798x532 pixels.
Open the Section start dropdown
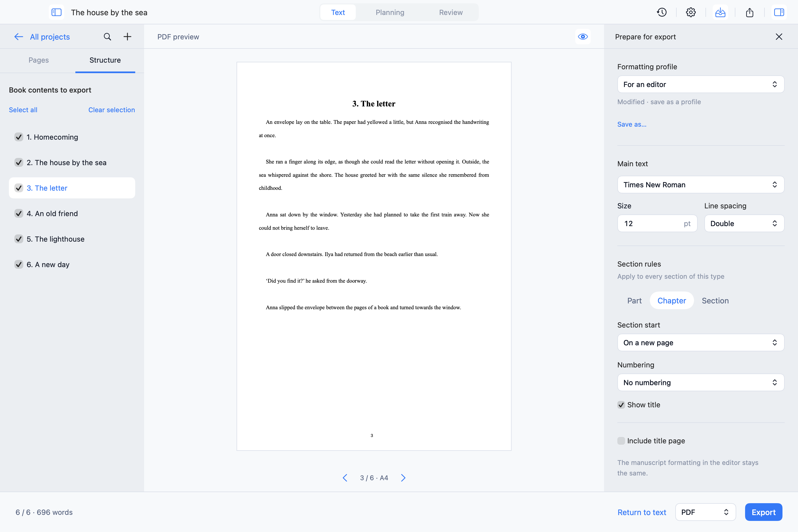click(701, 342)
